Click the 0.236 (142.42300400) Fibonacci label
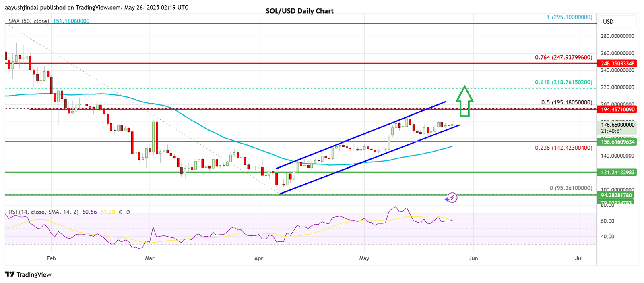 [563, 148]
